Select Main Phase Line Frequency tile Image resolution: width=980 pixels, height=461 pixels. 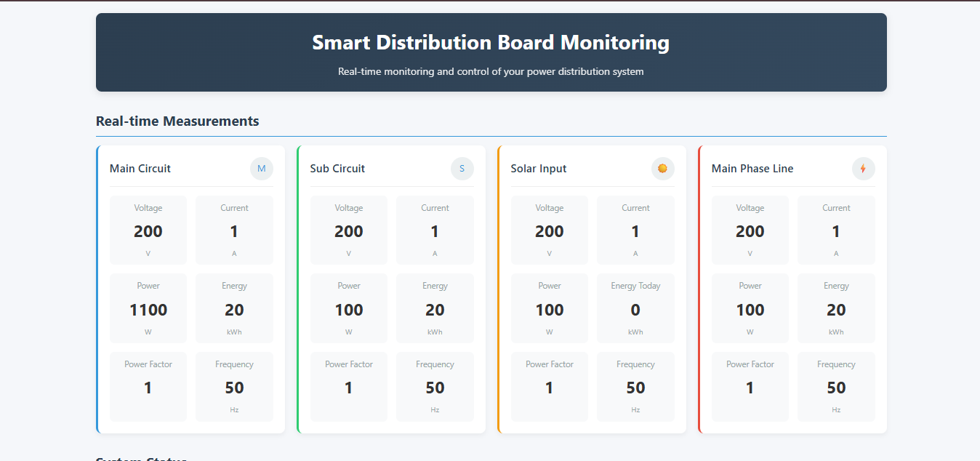coord(836,386)
